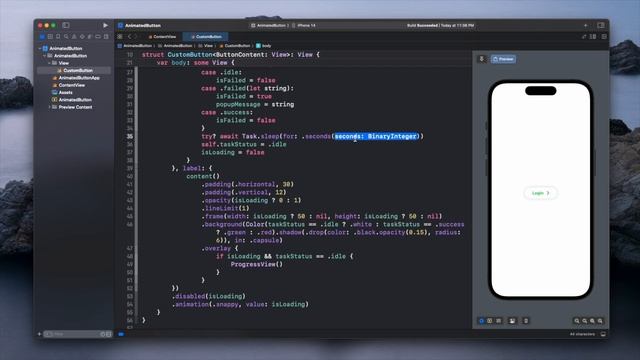Viewport: 640px width, 360px height.
Task: Toggle the inspectors panel
Action: click(601, 25)
